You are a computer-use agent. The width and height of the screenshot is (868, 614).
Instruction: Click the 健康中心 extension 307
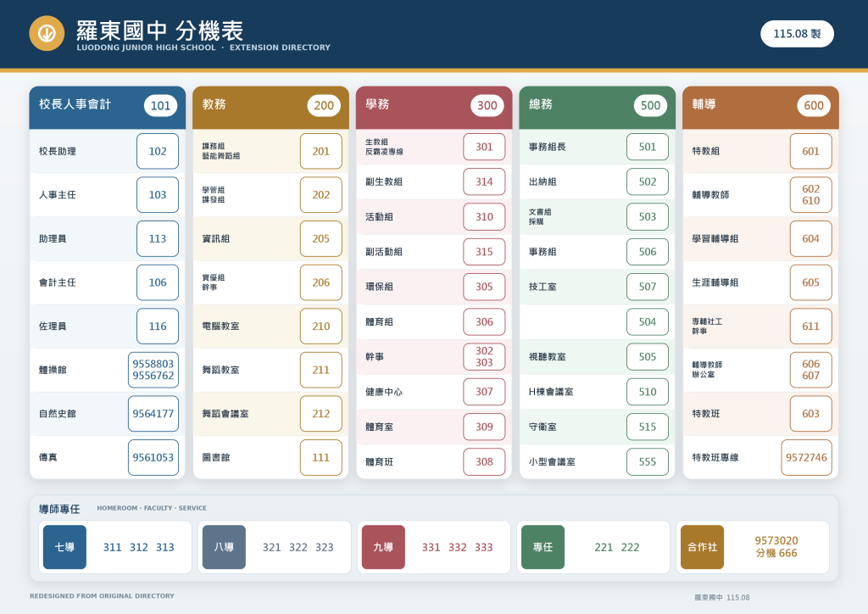point(484,392)
